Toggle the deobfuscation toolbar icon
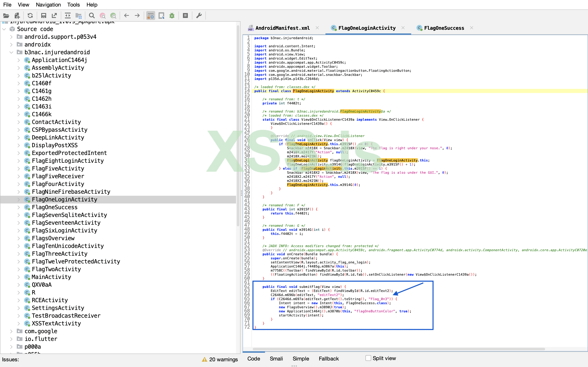Image resolution: width=588 pixels, height=367 pixels. coord(151,16)
